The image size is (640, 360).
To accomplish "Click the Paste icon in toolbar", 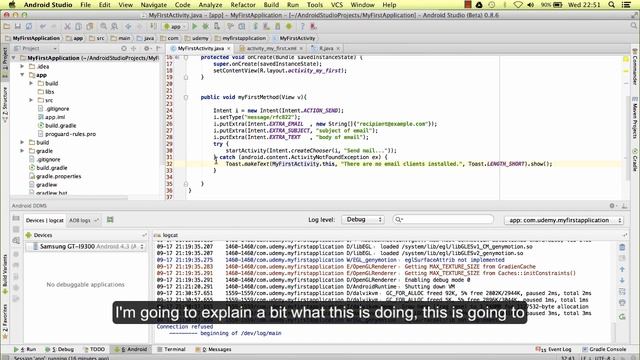I will [x=89, y=27].
